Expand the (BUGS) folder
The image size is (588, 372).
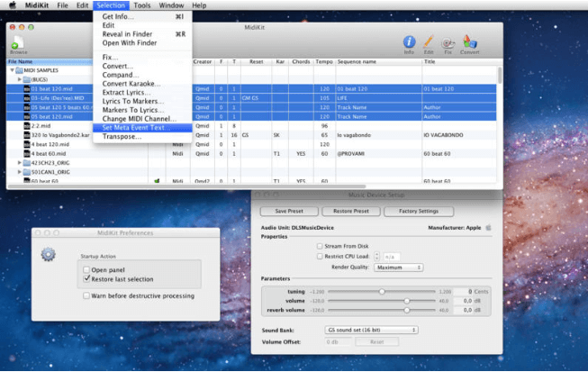point(20,79)
